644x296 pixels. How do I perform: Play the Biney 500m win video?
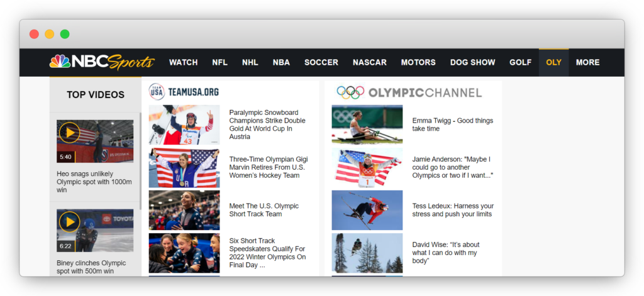(x=69, y=222)
